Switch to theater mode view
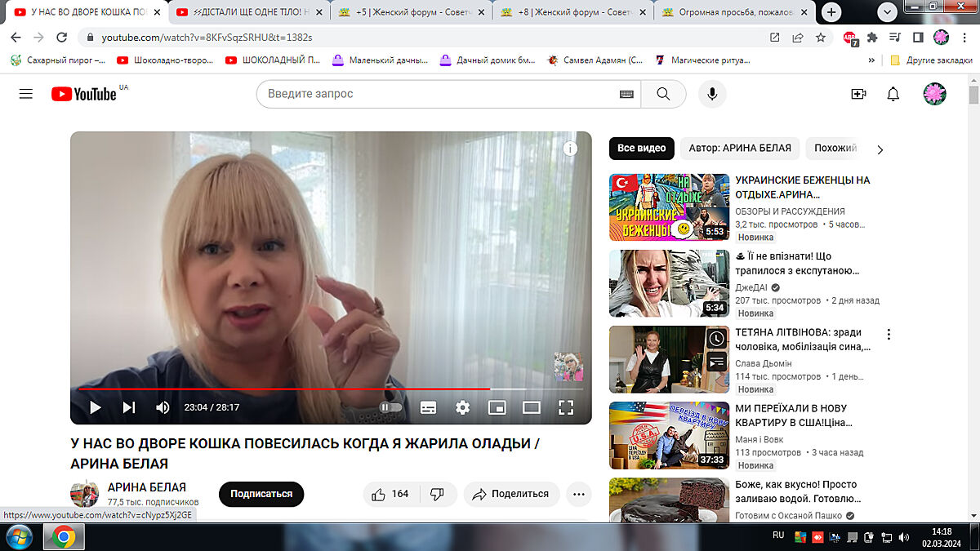The width and height of the screenshot is (980, 551). click(x=531, y=407)
